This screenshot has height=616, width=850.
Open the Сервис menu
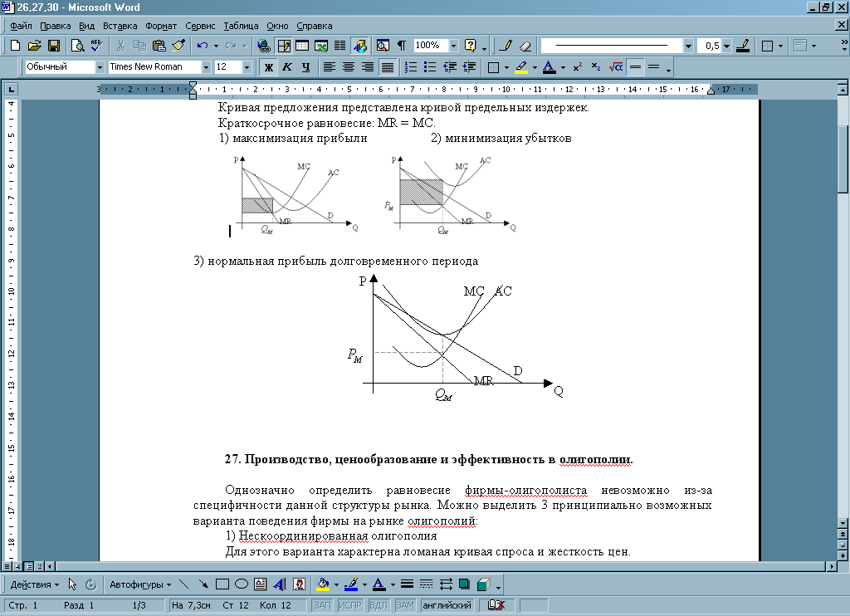200,26
